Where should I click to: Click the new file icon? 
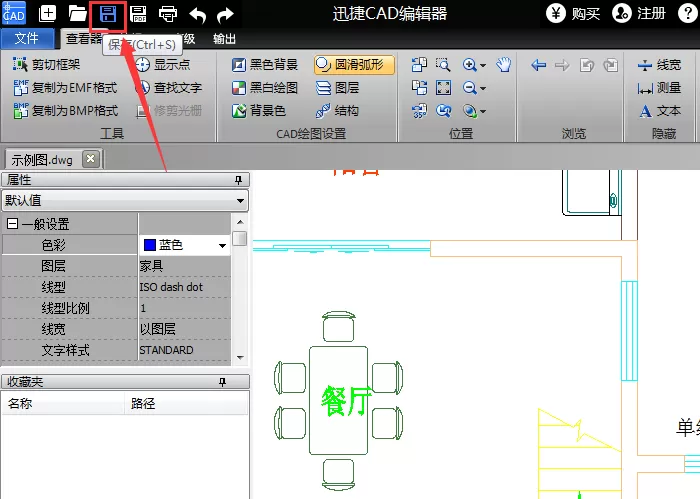pos(47,14)
